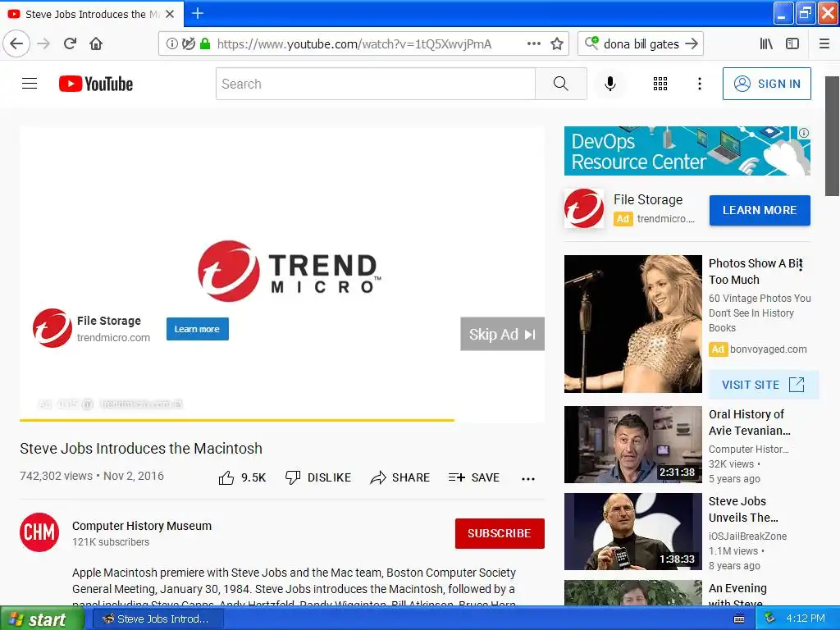Show site information via the info icon

tap(171, 43)
